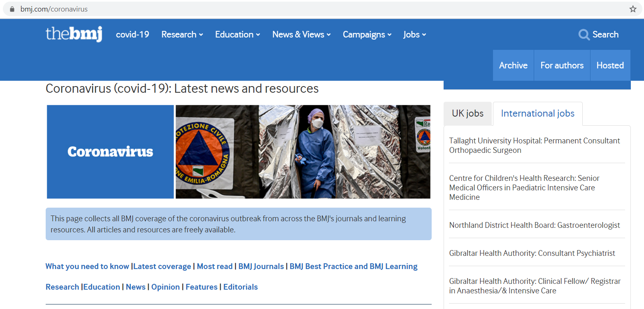Expand the Jobs dropdown menu

415,35
